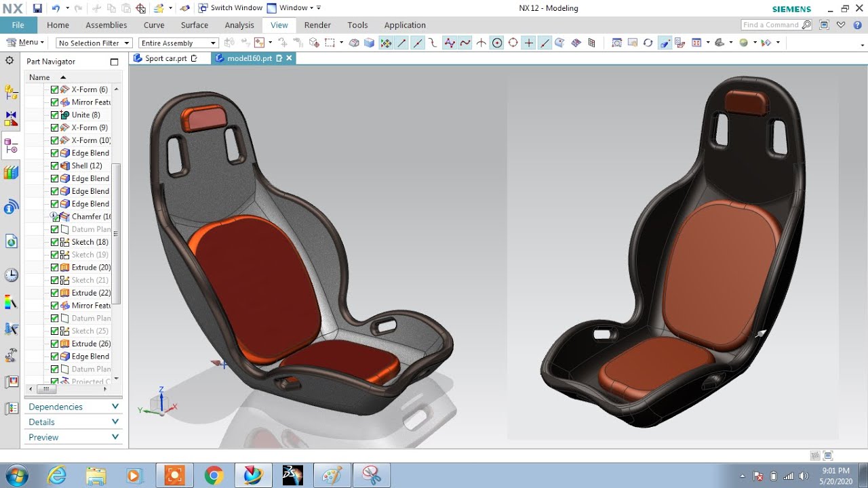Uncheck the Unite (8) feature checkbox
Image resolution: width=868 pixels, height=488 pixels.
[55, 115]
